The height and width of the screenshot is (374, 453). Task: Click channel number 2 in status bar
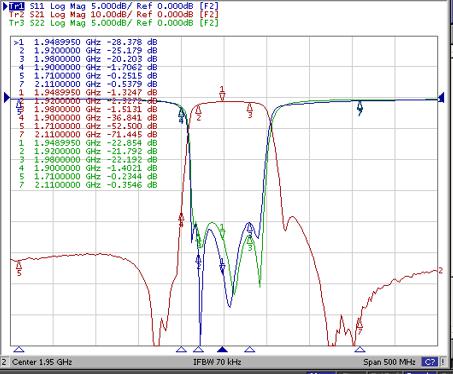(4, 362)
